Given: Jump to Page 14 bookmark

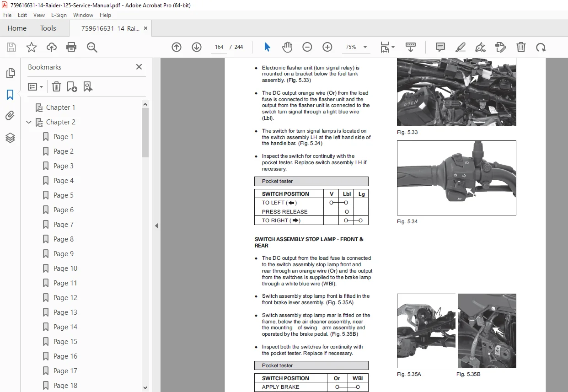Looking at the screenshot, I should (65, 327).
